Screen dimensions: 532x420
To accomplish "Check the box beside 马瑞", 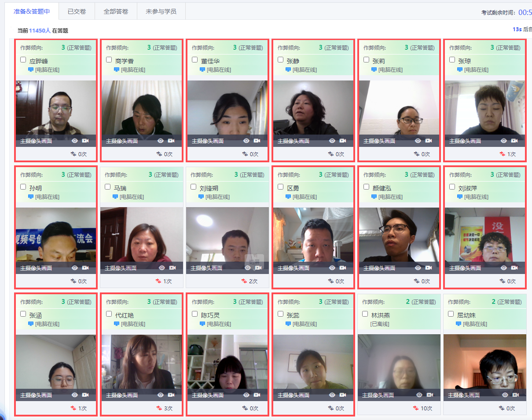I will pos(108,187).
